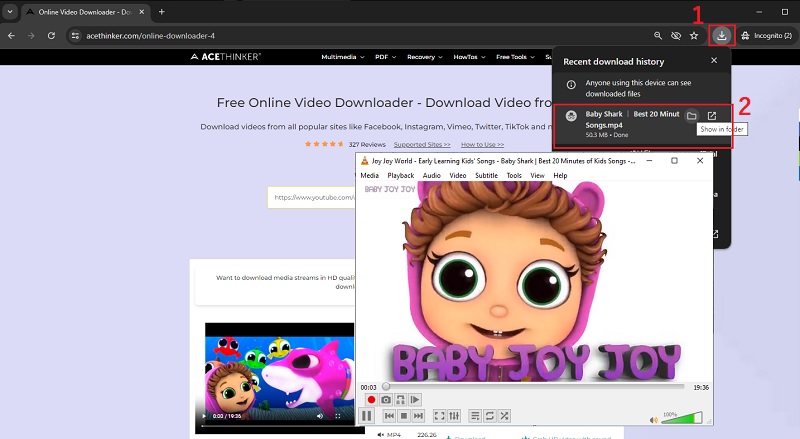Viewport: 800px width, 439px height.
Task: Click the Incognito (2) profile chip
Action: click(767, 36)
